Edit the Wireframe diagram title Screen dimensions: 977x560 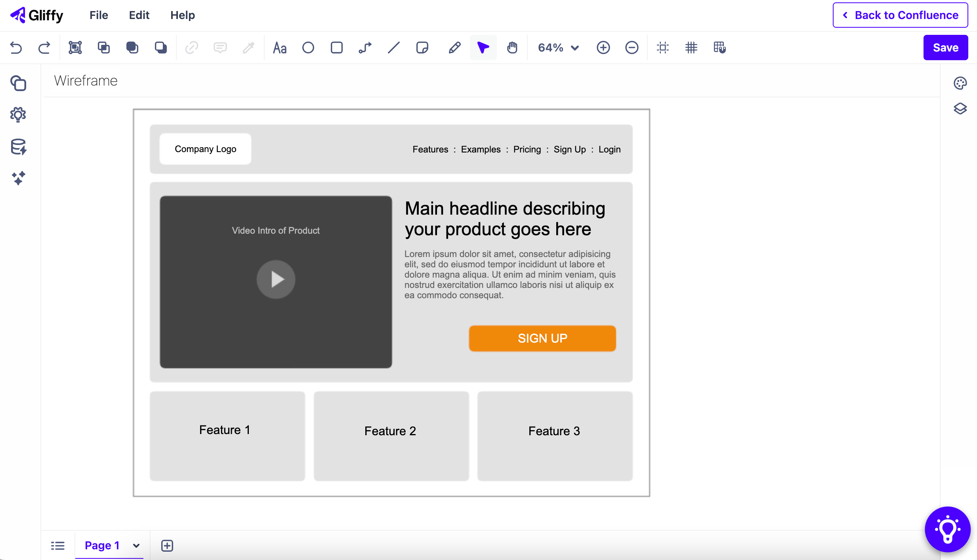(86, 81)
